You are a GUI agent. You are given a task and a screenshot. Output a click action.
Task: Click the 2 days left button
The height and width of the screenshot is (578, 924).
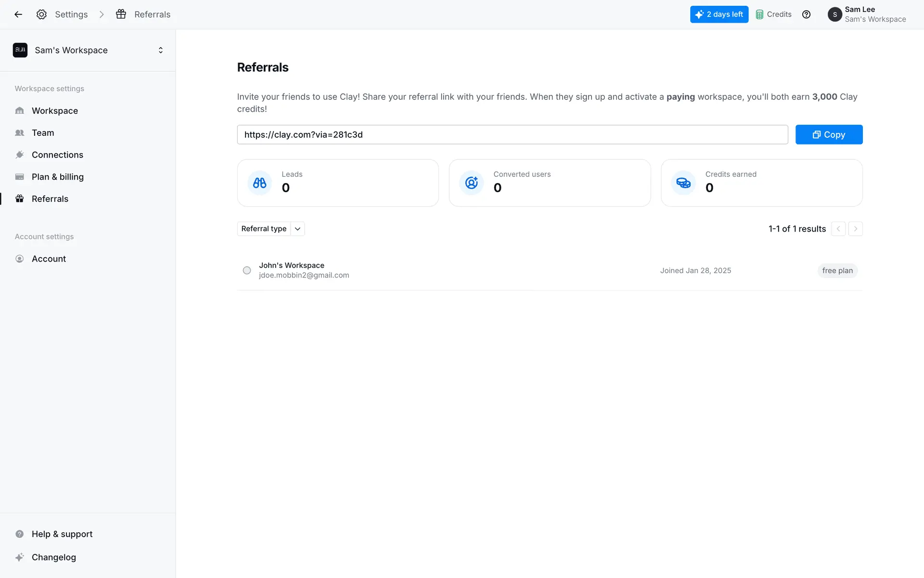(x=719, y=14)
